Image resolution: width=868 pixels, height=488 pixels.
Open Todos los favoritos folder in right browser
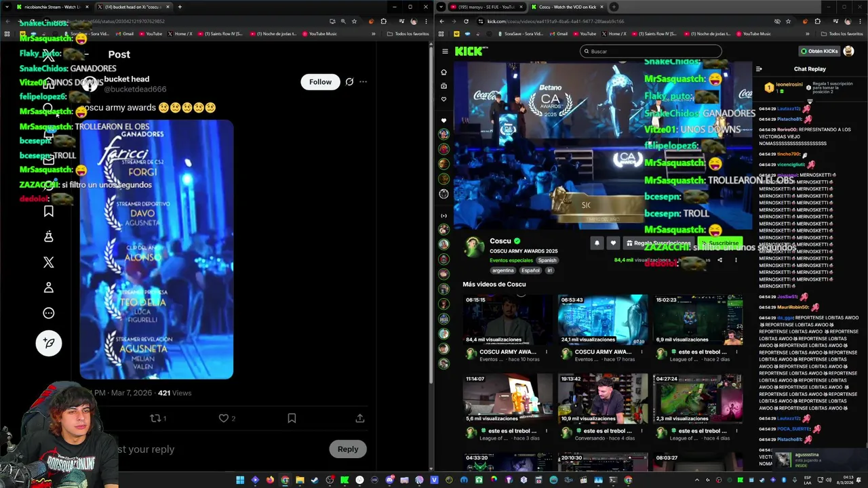point(843,34)
